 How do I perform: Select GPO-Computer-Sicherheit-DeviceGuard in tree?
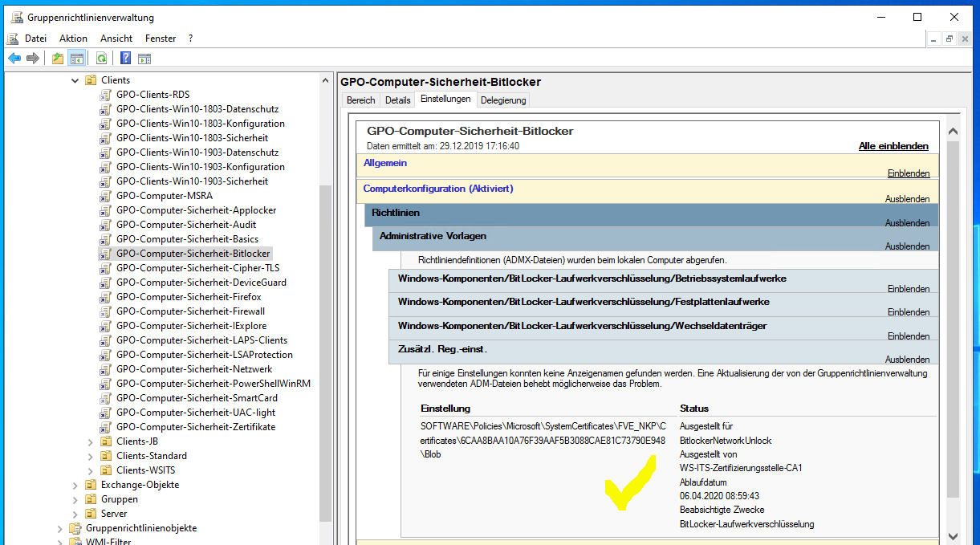pos(201,283)
